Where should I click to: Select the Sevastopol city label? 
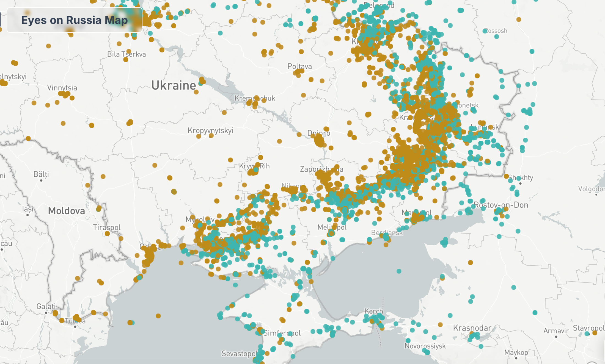click(239, 354)
